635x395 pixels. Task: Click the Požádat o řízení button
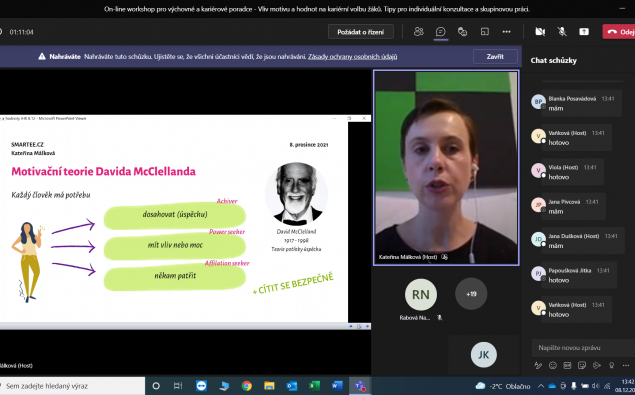tap(360, 32)
